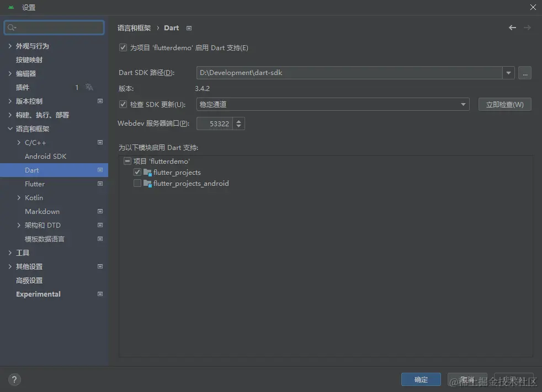This screenshot has width=542, height=392.
Task: Expand the 架构和 DTD subtree
Action: (19, 225)
